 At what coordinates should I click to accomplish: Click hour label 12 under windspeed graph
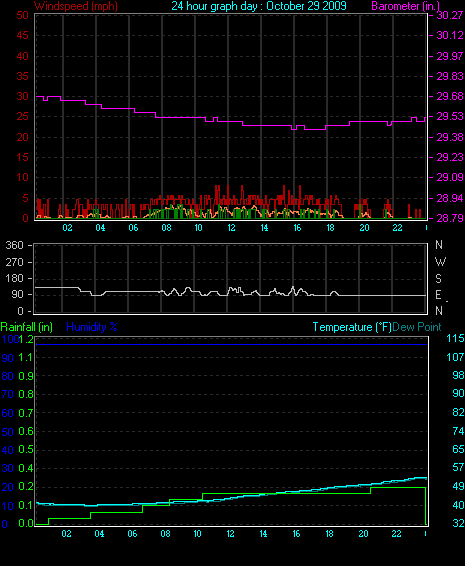click(x=231, y=228)
